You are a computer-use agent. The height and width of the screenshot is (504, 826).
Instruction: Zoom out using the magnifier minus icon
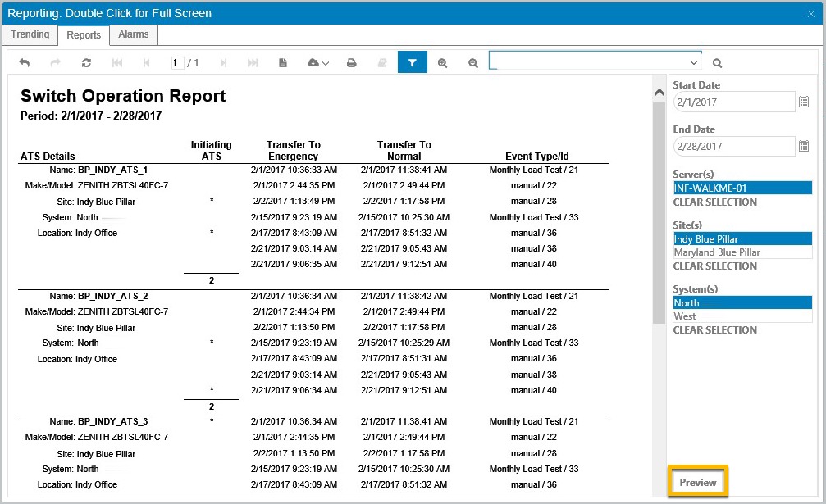pyautogui.click(x=473, y=63)
